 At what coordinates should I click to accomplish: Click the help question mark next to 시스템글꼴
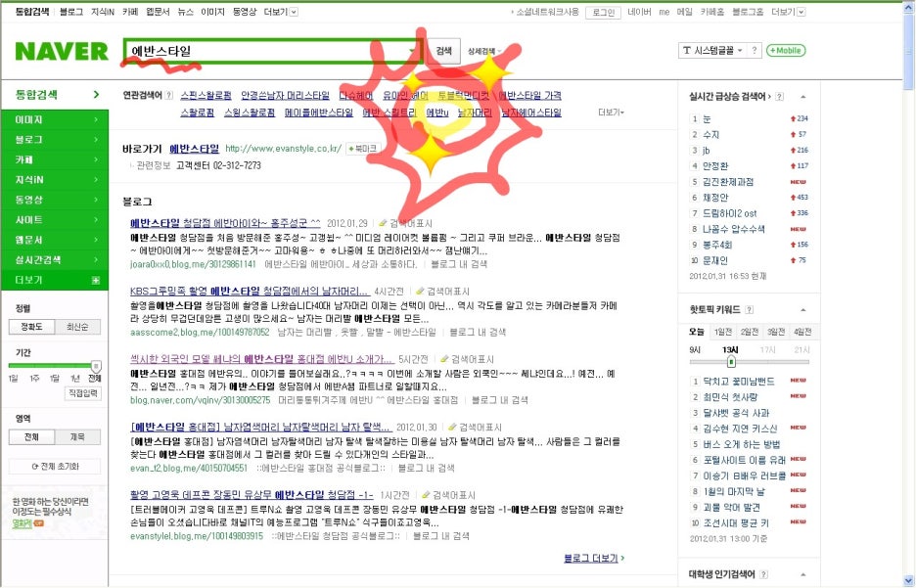pos(755,51)
